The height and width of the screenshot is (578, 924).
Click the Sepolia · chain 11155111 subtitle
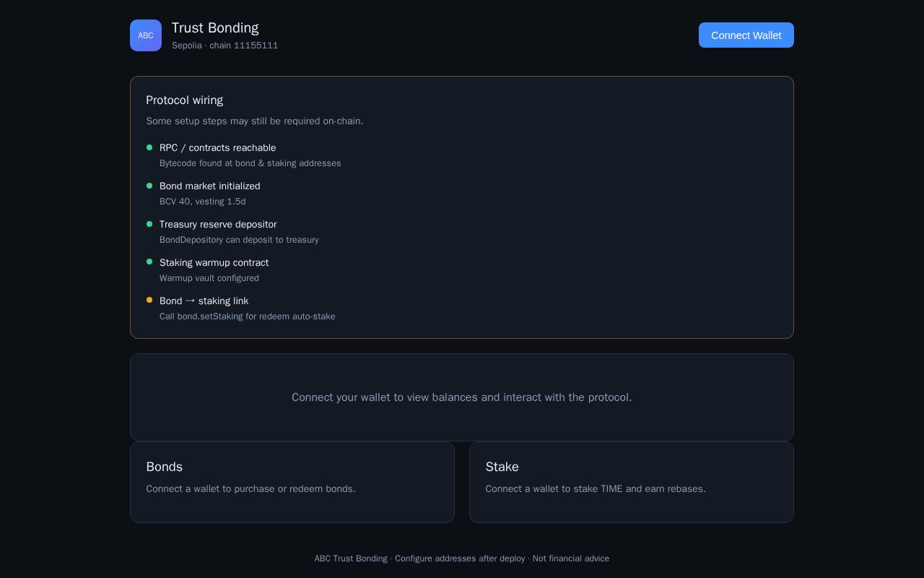pos(225,46)
